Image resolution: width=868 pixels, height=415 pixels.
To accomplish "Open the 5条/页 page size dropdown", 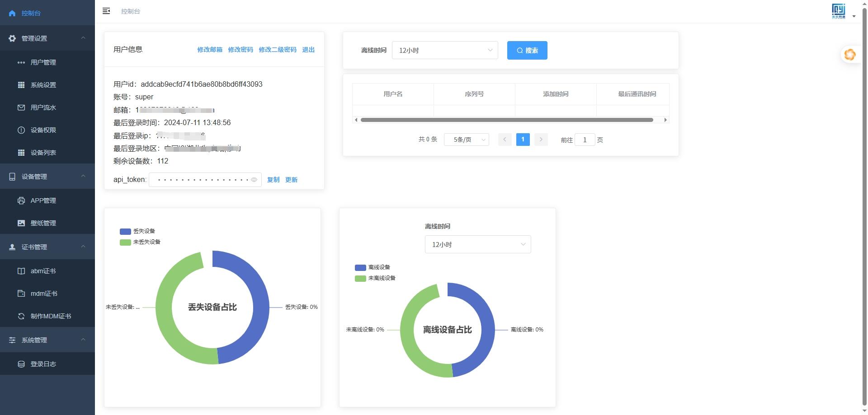I will [x=466, y=140].
